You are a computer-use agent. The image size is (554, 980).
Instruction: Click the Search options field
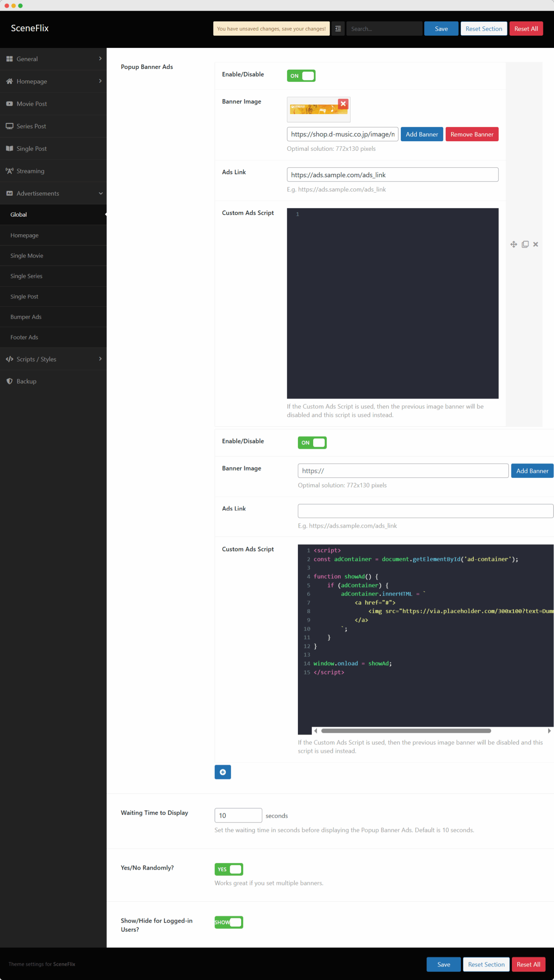point(384,29)
